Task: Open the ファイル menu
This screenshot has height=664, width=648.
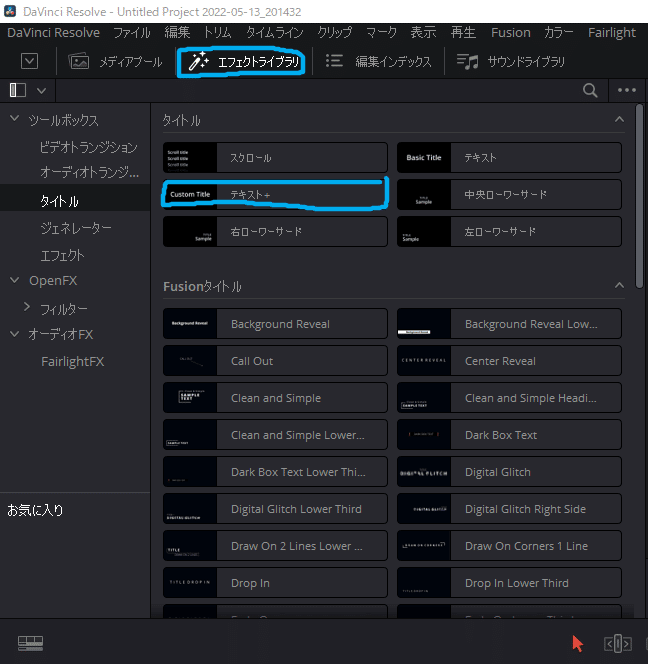Action: tap(132, 33)
